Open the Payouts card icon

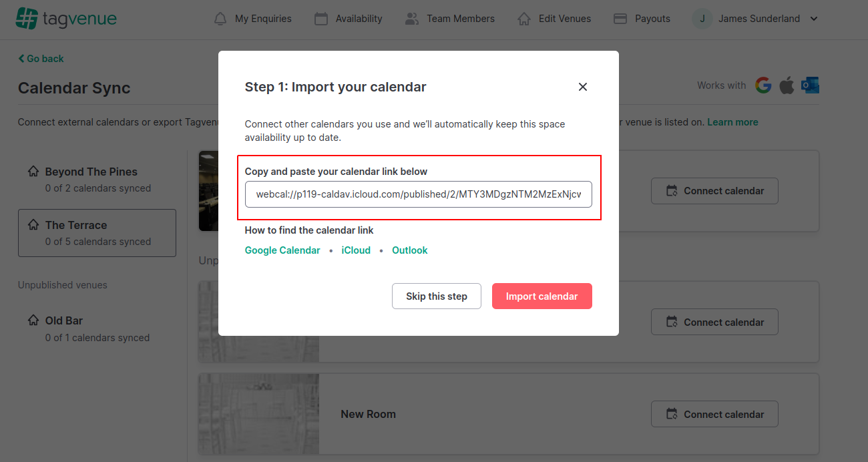point(620,19)
